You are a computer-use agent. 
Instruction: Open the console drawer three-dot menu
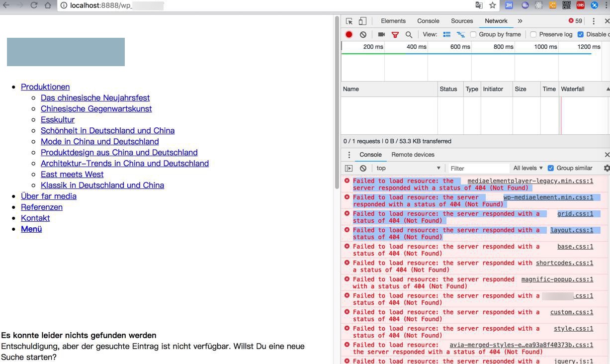tap(349, 155)
